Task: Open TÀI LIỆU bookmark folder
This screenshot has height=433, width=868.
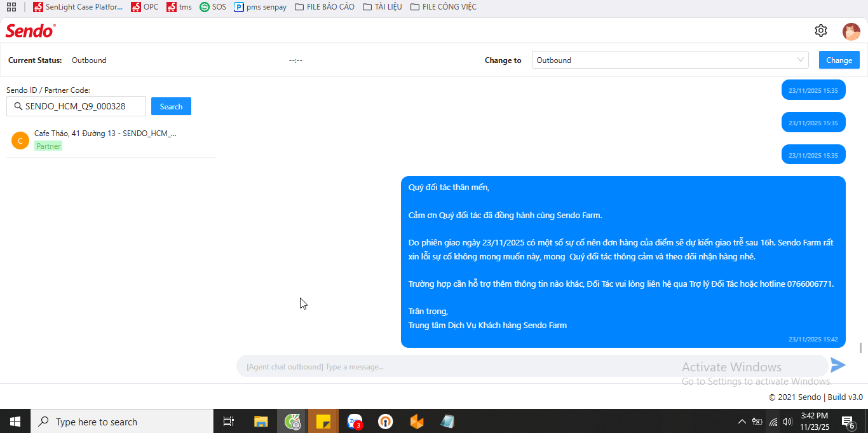Action: pos(383,7)
